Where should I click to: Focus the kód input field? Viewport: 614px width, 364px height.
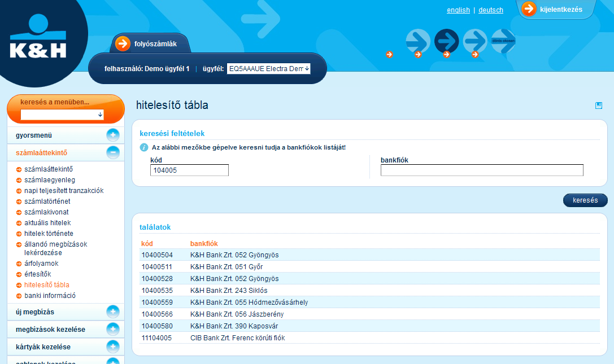tap(190, 170)
